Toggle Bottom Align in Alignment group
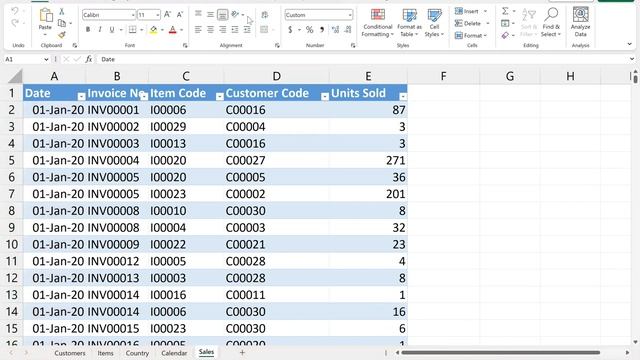The image size is (640, 360). tap(222, 15)
